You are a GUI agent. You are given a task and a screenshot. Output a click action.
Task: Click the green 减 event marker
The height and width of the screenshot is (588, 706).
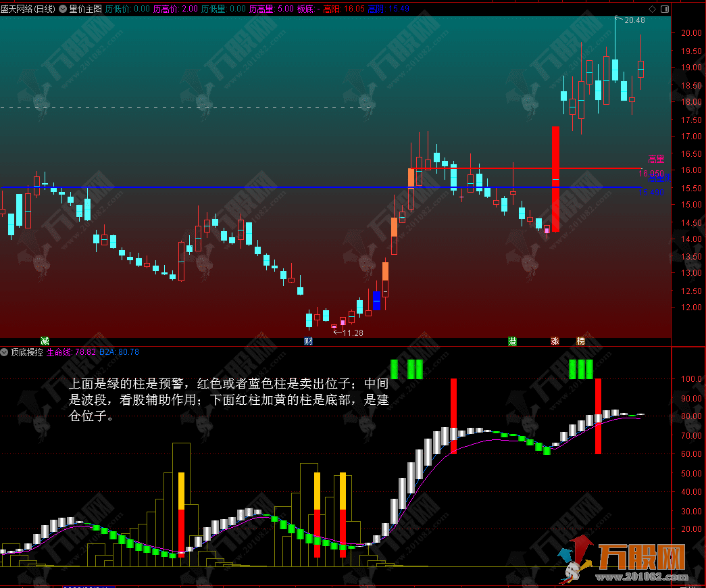(x=45, y=341)
